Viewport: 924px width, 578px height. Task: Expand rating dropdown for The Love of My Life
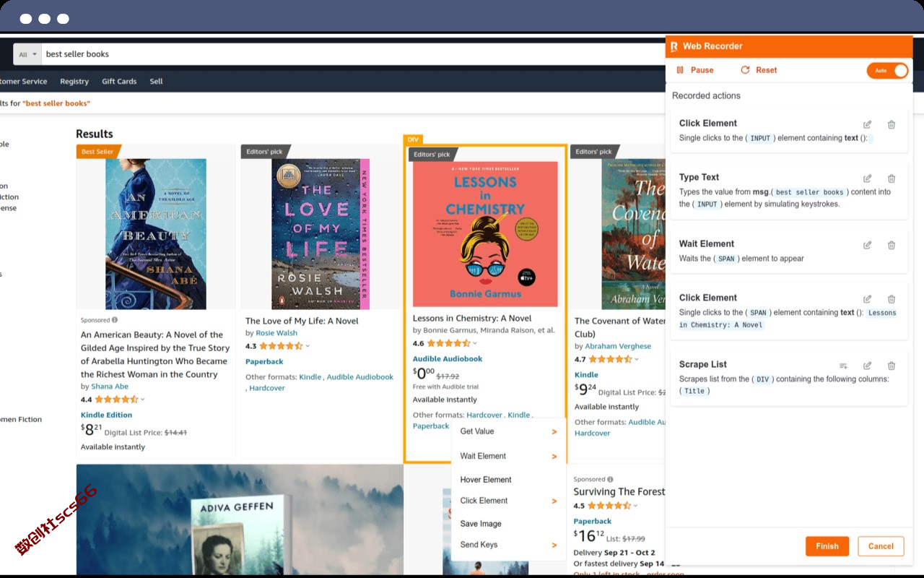[x=308, y=346]
